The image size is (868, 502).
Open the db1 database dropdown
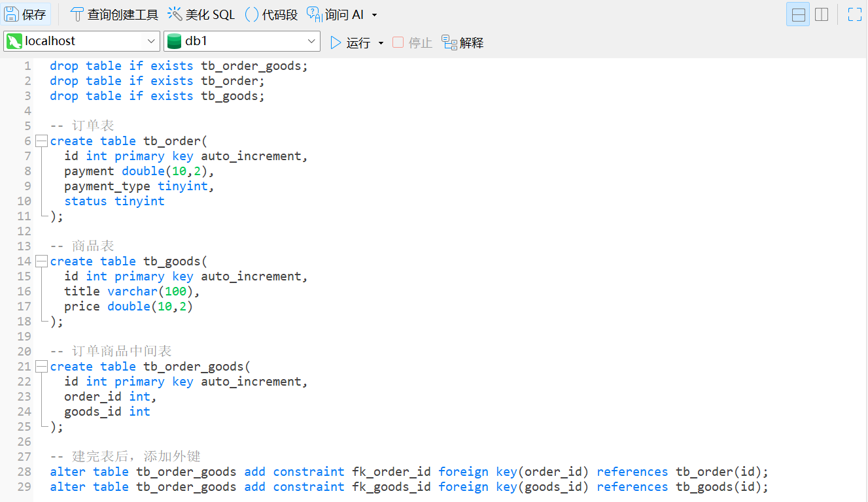(x=242, y=41)
